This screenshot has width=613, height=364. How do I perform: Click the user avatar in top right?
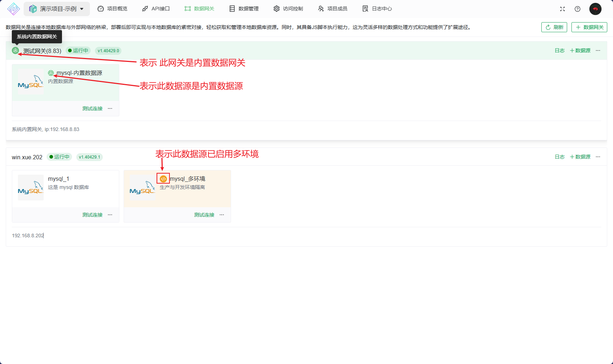(595, 9)
